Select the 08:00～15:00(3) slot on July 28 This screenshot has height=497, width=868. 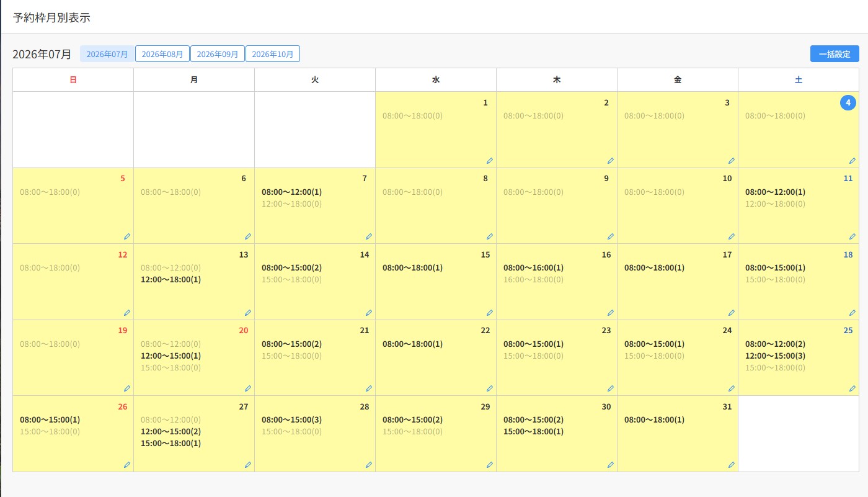(x=291, y=420)
